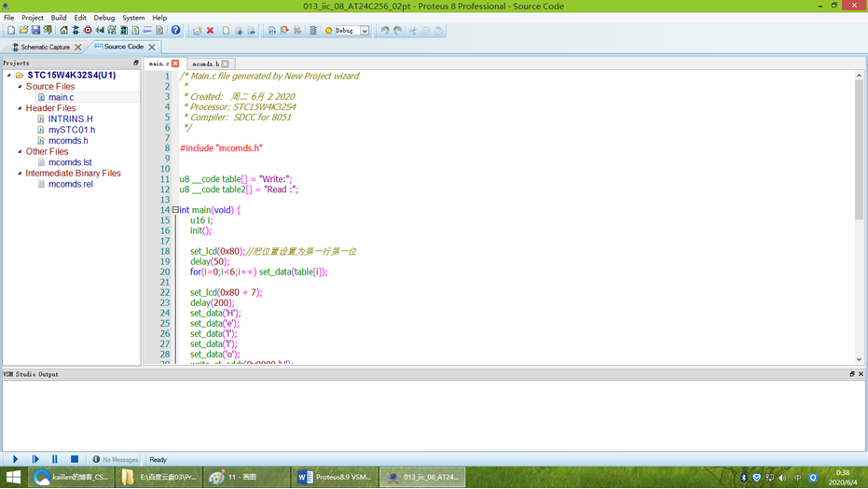Fold the main function code block

(x=175, y=210)
